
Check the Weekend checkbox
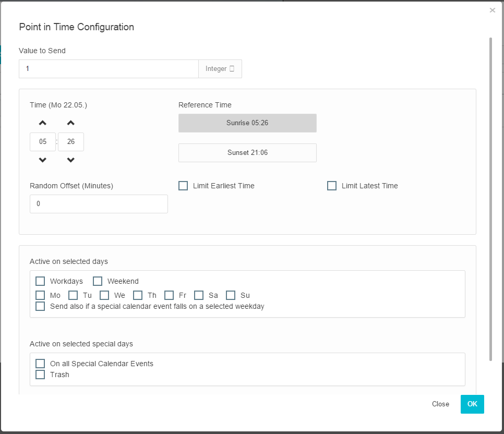pos(98,281)
